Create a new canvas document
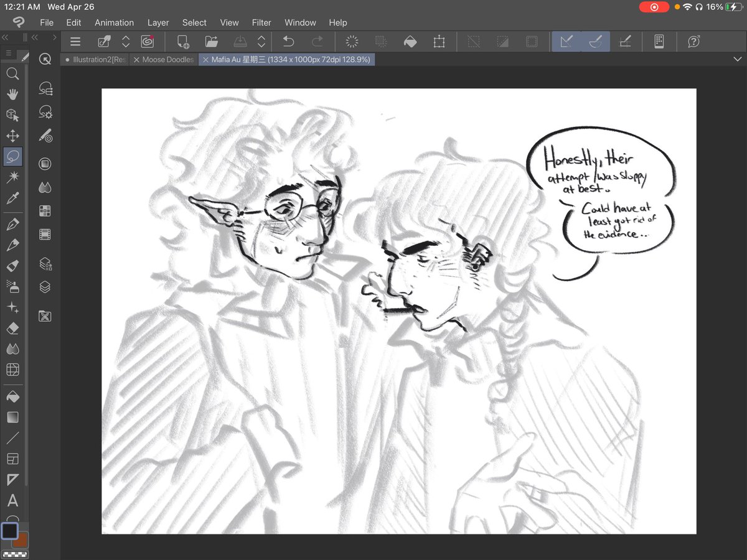The width and height of the screenshot is (747, 560). tap(183, 42)
